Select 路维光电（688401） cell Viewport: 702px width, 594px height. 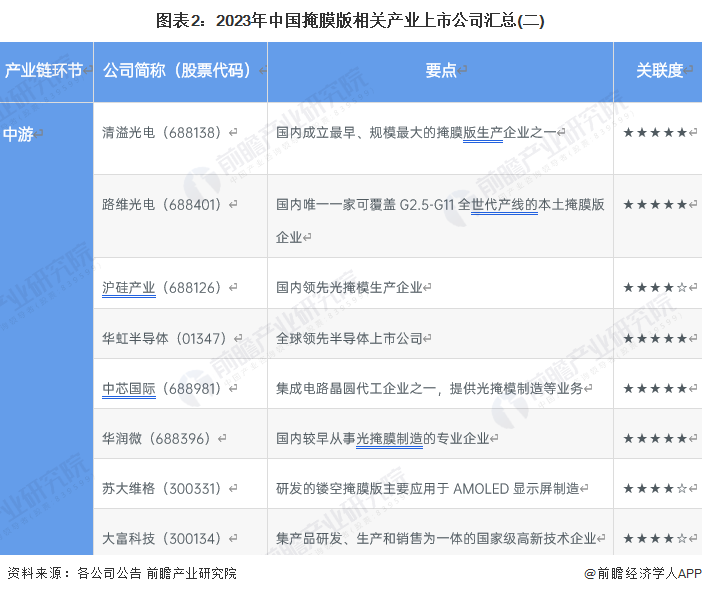(x=180, y=216)
